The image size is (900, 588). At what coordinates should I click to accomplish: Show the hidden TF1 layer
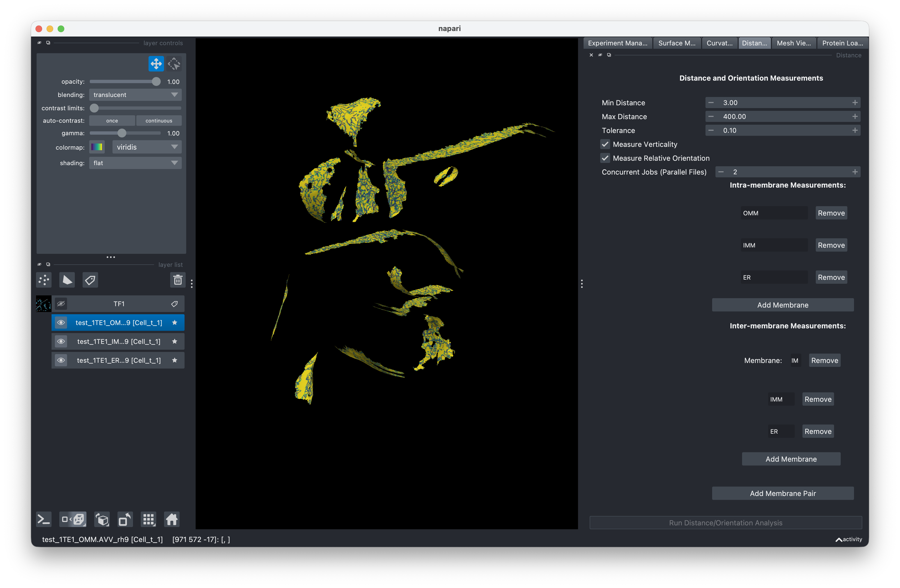pyautogui.click(x=61, y=304)
